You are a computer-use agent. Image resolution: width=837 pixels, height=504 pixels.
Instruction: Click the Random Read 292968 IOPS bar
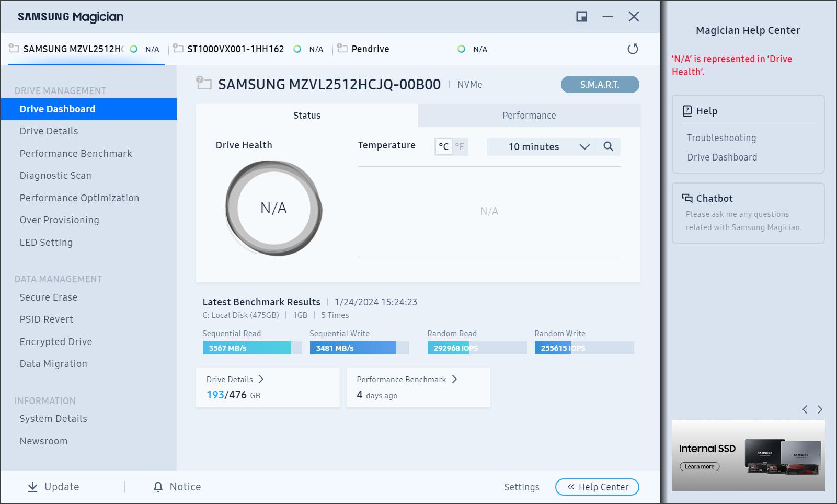(477, 348)
